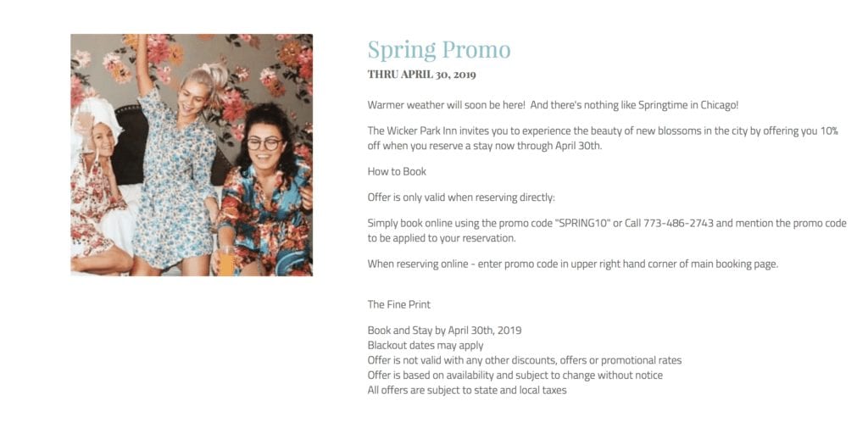Click the 'When reserving online' instruction line
The width and height of the screenshot is (868, 428).
coord(573,264)
